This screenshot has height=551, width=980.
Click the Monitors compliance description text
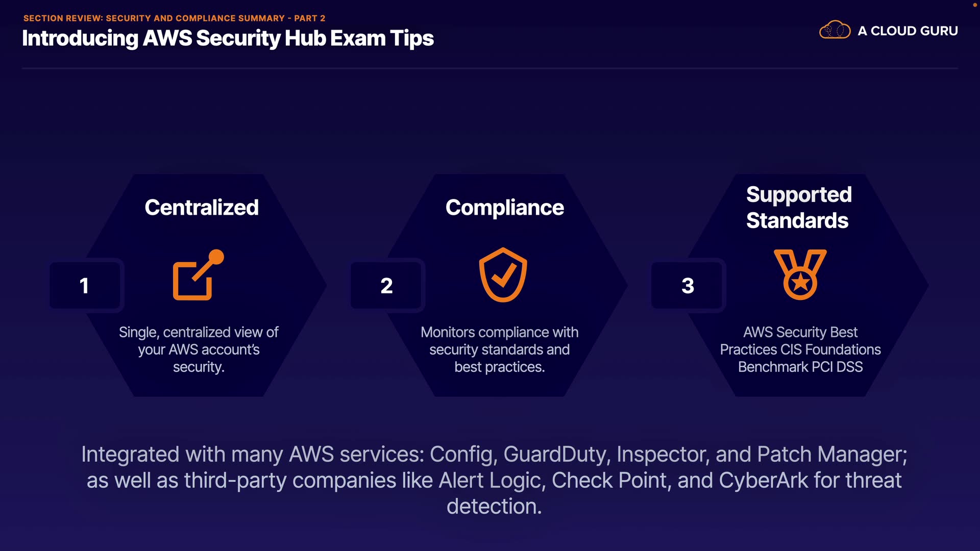coord(499,349)
